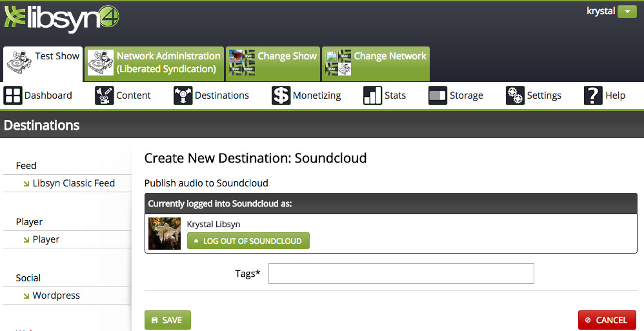
Task: Click the 'Create New Destination: Soundcloud' heading
Action: pos(256,158)
